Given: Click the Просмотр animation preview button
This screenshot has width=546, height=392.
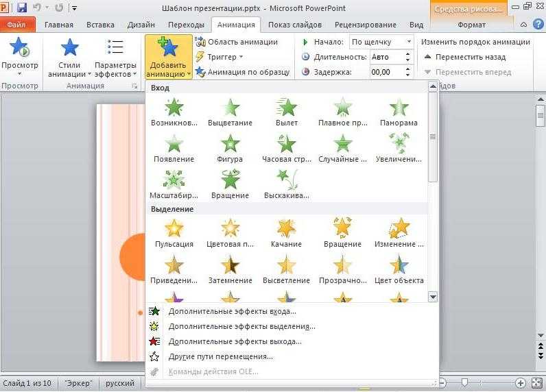Looking at the screenshot, I should pyautogui.click(x=19, y=56).
